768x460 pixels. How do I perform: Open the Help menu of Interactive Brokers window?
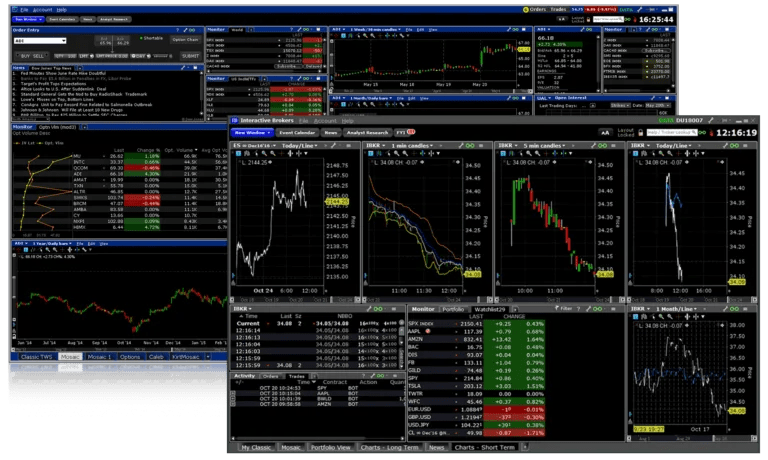[348, 121]
